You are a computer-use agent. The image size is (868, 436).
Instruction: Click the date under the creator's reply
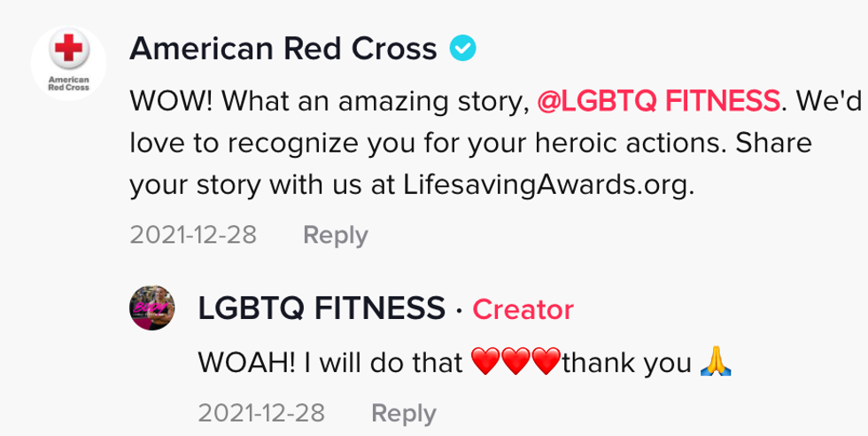[261, 413]
